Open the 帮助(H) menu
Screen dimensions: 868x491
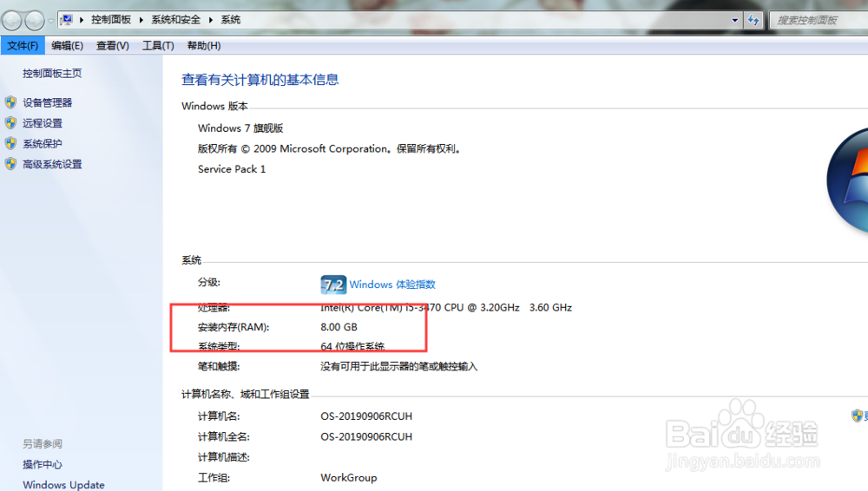204,45
